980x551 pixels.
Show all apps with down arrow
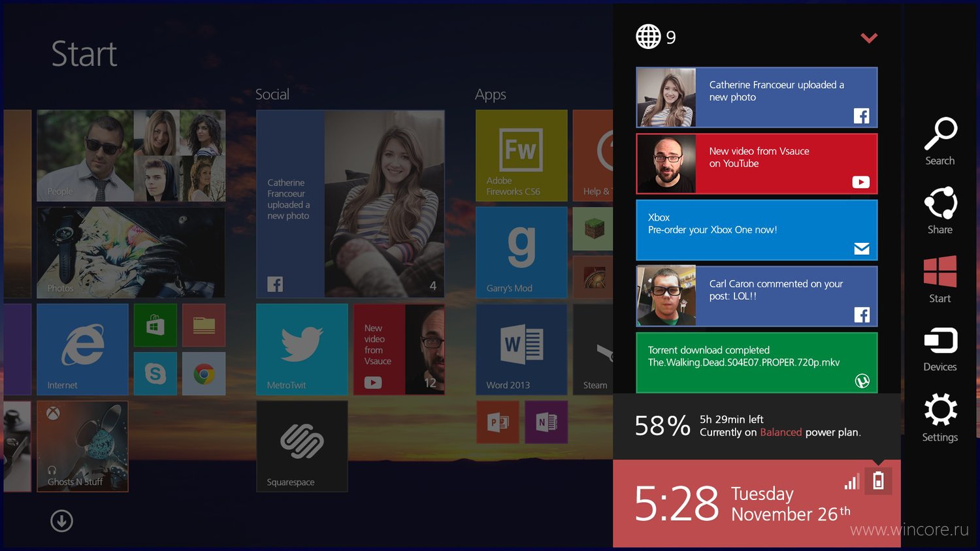pos(61,521)
